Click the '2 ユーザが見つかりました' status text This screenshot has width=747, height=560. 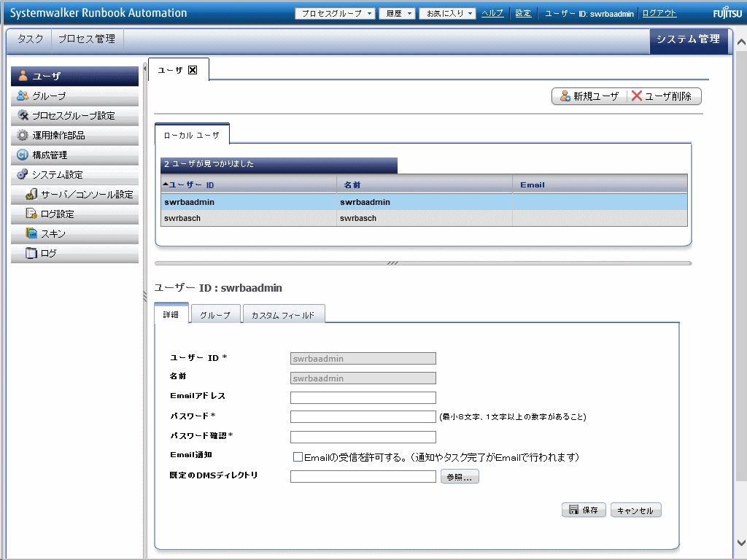pyautogui.click(x=209, y=164)
